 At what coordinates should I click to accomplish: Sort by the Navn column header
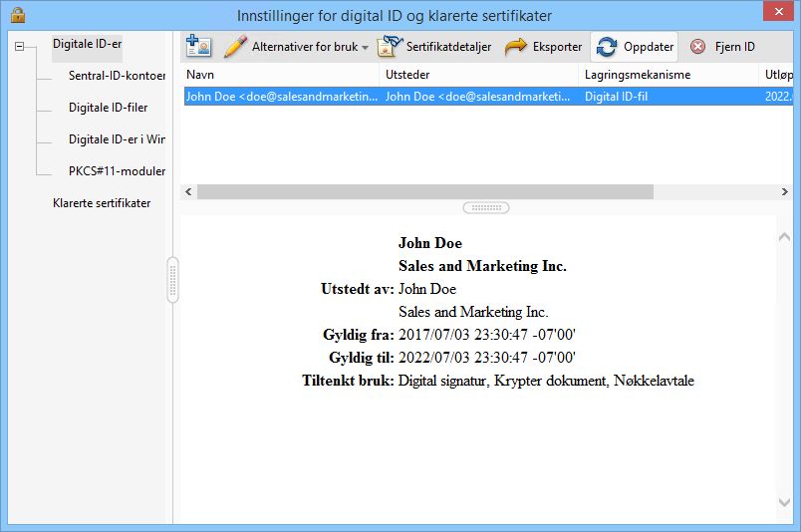280,75
